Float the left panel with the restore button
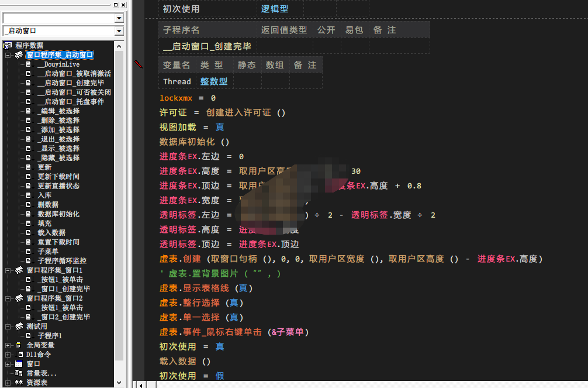The height and width of the screenshot is (388, 588). coord(115,5)
